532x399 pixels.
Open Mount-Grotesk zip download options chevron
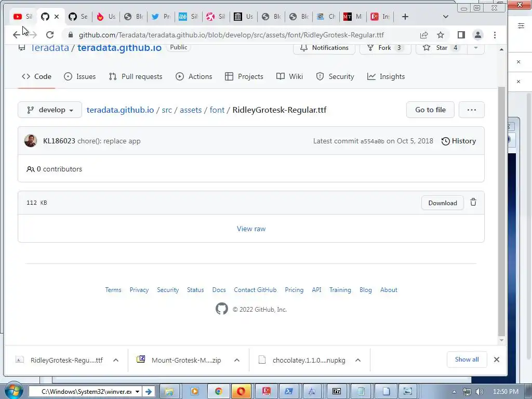[x=237, y=360]
